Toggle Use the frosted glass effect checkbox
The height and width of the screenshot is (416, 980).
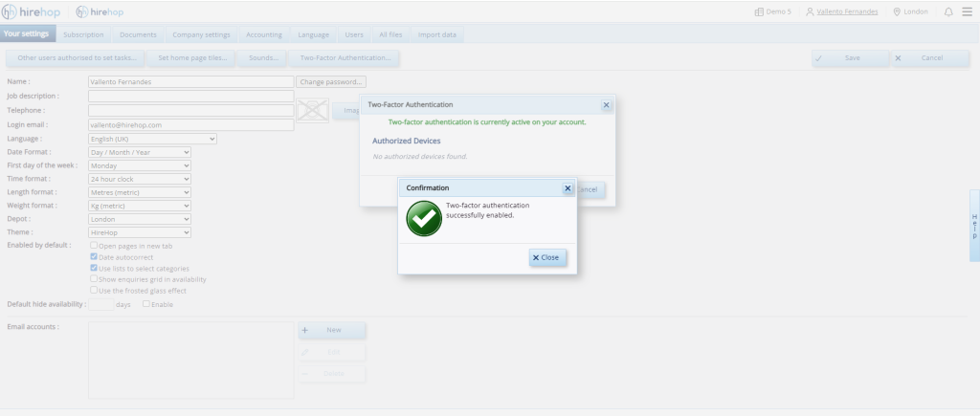[x=94, y=291]
